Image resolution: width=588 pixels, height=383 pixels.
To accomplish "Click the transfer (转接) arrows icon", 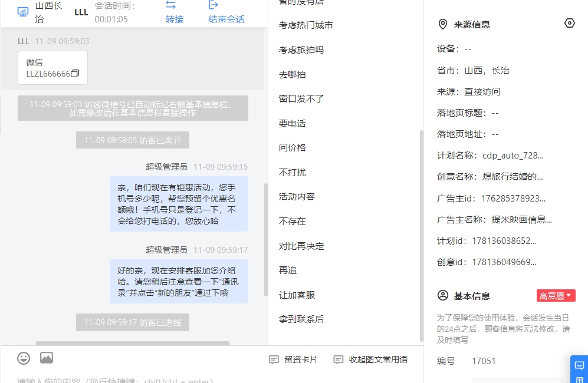I will (170, 5).
